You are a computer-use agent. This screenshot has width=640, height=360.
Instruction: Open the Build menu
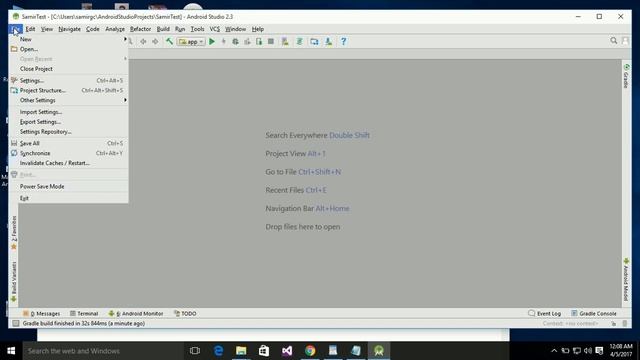[163, 29]
